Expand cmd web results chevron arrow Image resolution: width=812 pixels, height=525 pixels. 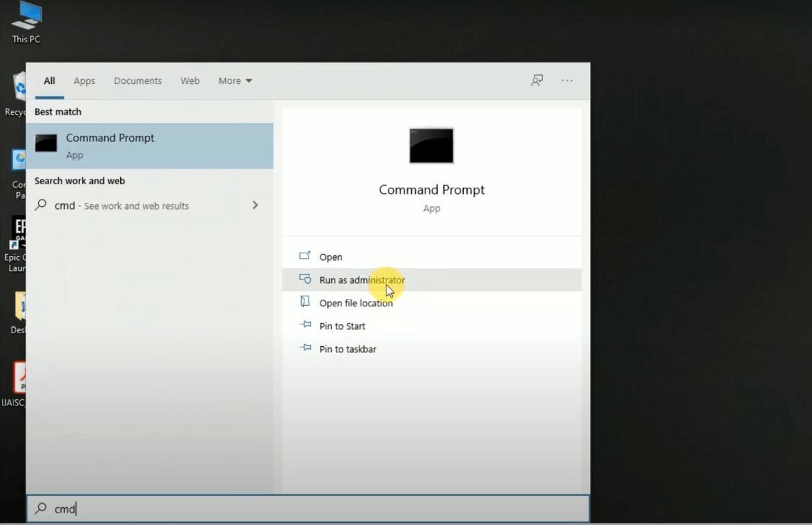255,205
